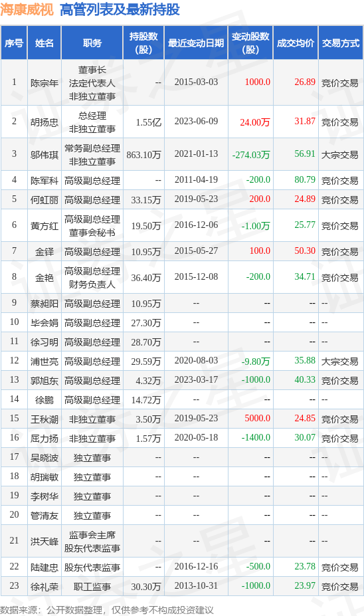
Task: Click the date 2013-10-31
Action: [196, 585]
